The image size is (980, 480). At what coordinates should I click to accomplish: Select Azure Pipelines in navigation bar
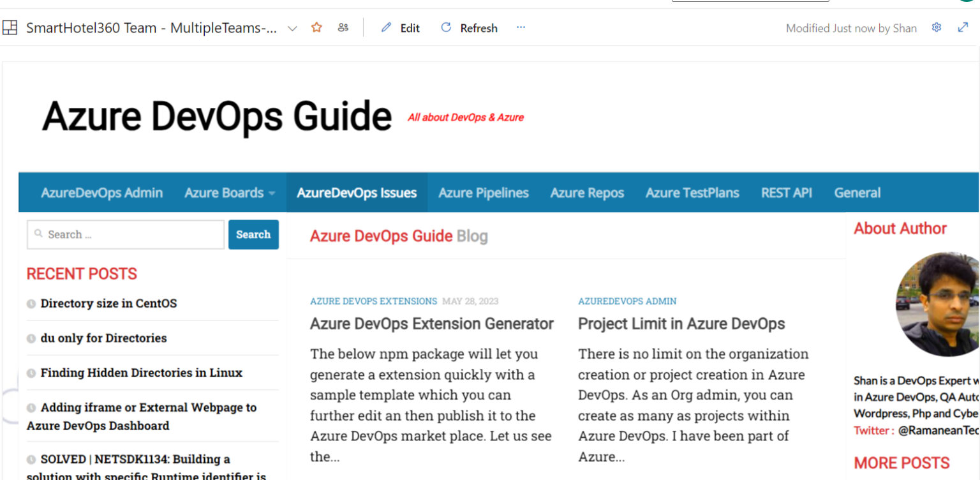click(x=483, y=193)
